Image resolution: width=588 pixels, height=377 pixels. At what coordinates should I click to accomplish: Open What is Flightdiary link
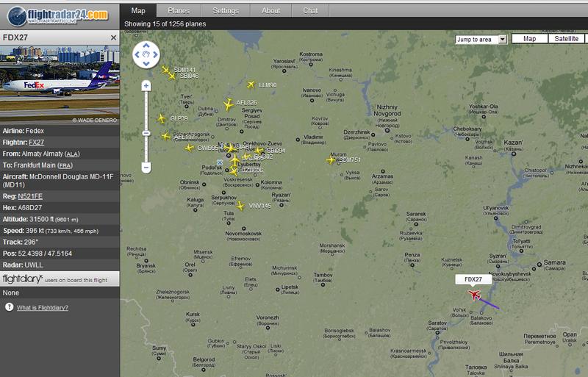click(43, 308)
